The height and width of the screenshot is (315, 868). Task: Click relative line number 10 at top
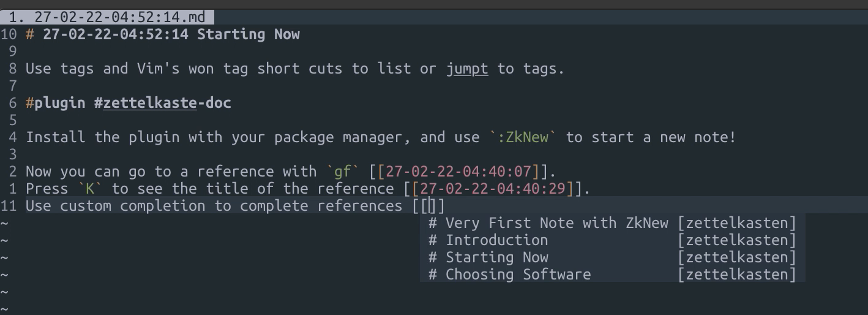tap(9, 34)
